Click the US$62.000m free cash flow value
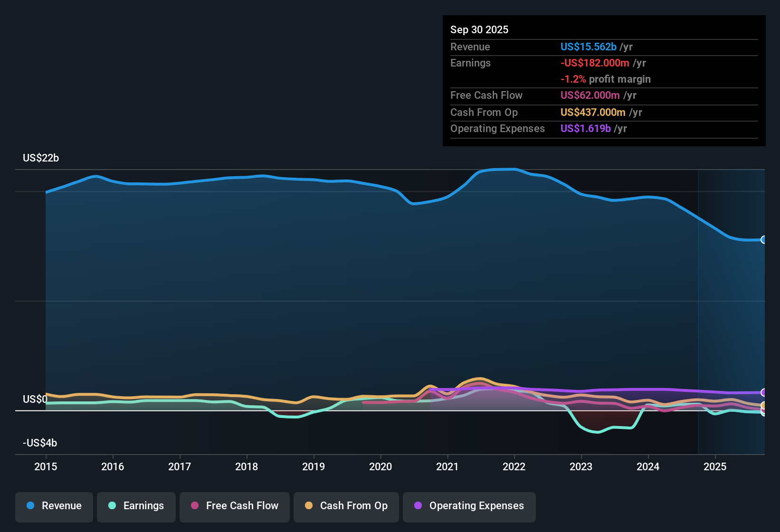 590,95
